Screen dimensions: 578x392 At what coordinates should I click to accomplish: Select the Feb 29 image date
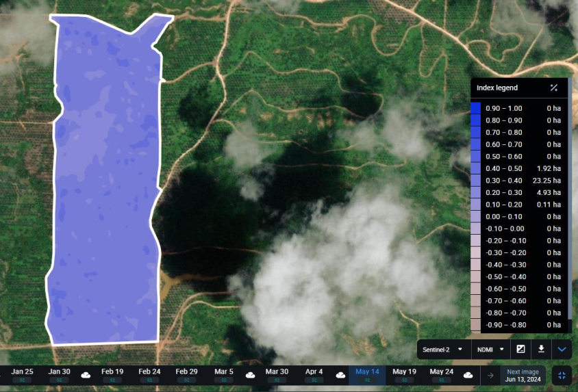click(186, 375)
